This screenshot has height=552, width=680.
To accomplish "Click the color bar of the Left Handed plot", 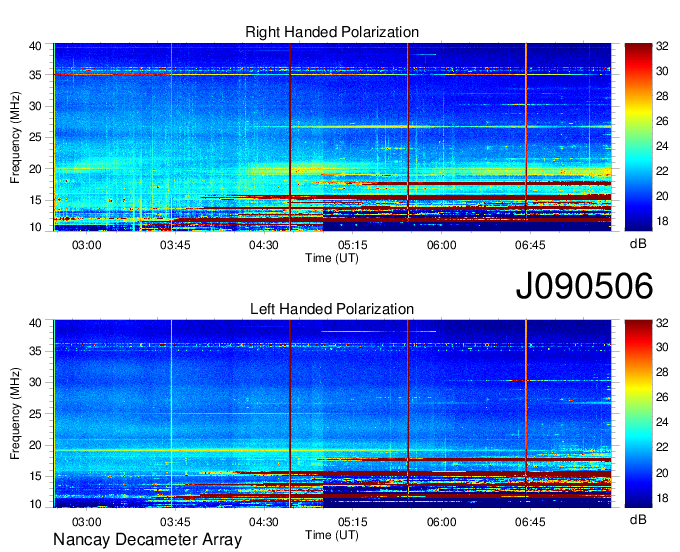I will coord(638,414).
